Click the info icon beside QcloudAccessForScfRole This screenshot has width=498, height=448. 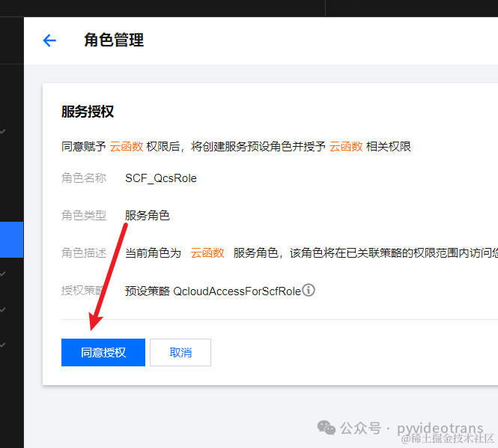(x=309, y=290)
